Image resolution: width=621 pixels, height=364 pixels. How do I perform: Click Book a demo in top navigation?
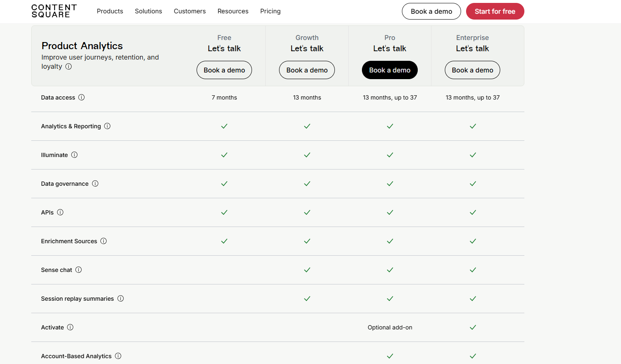coord(431,11)
